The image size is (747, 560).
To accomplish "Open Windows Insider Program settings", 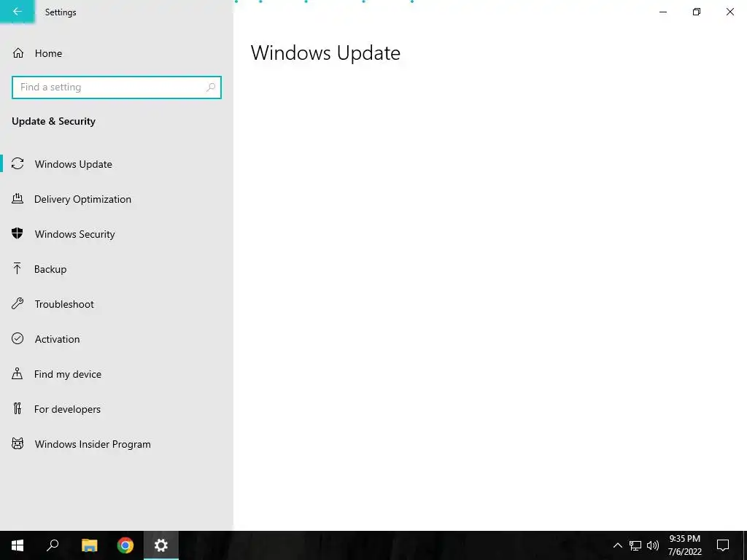I will pos(117,444).
